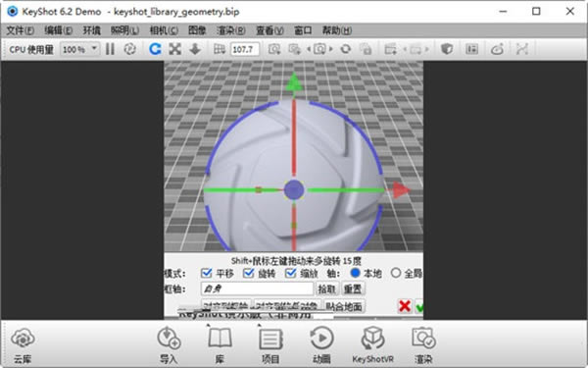Screen dimensions: 588x368
Task: Click the add studio icon
Action: coord(390,49)
